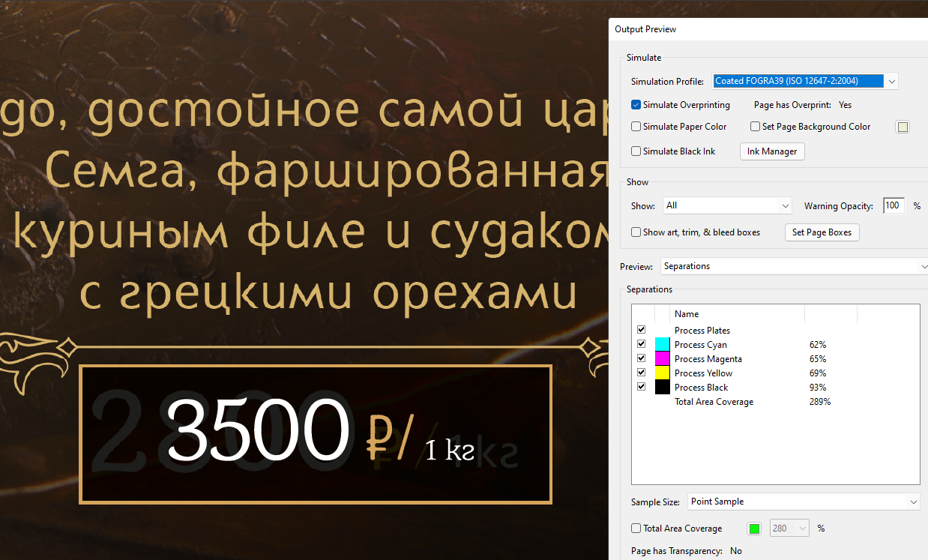Click the page background color swatch
The image size is (928, 560).
[903, 127]
